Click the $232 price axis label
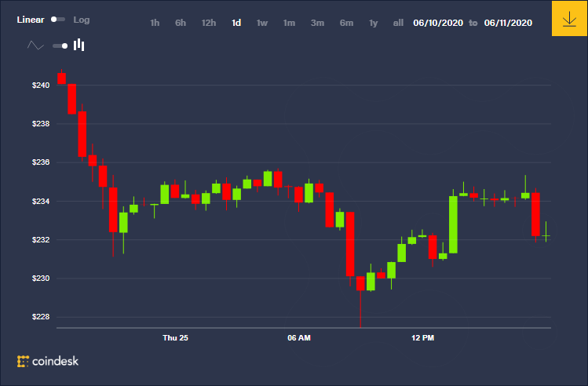This screenshot has width=588, height=386. tap(41, 239)
